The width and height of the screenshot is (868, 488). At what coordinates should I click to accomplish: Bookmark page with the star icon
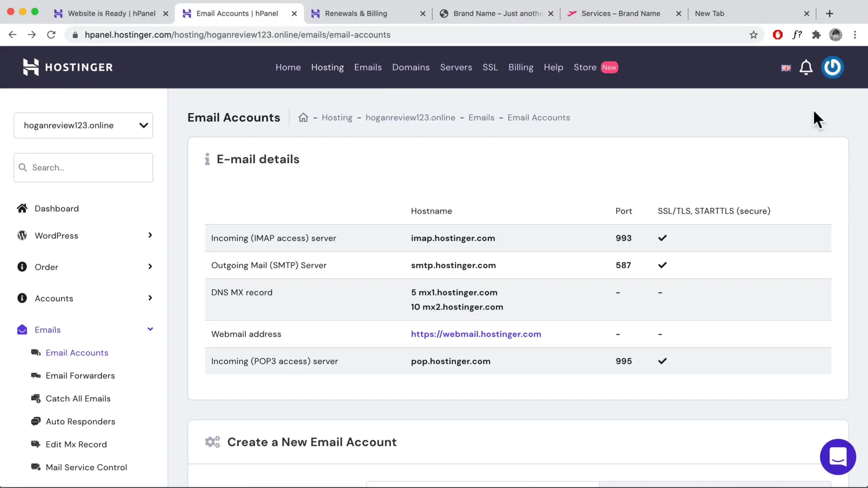click(753, 35)
